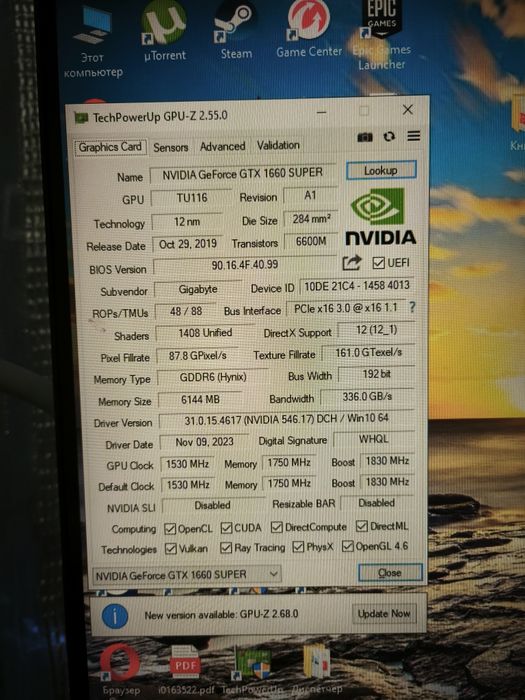Image resolution: width=525 pixels, height=700 pixels.
Task: Close GPU-Z with the X button
Action: 407,110
